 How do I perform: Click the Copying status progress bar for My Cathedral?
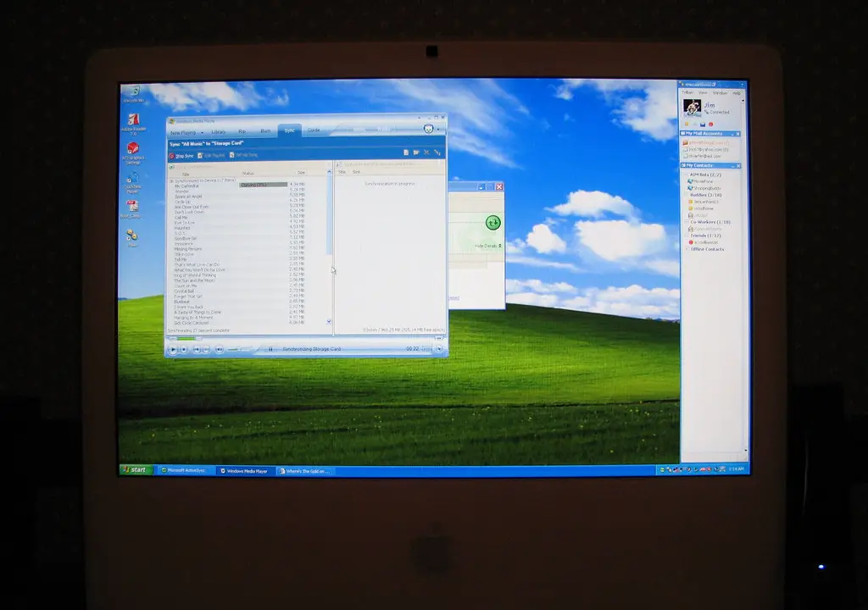[x=263, y=185]
